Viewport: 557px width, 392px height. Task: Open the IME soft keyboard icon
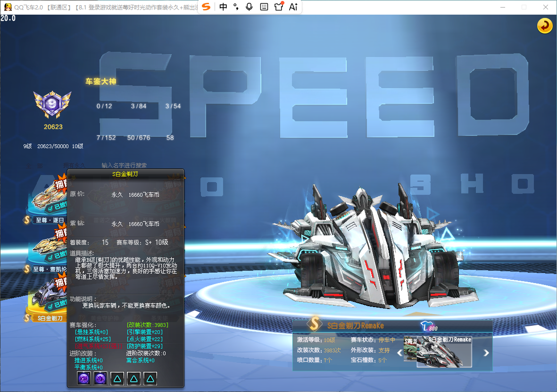point(264,7)
